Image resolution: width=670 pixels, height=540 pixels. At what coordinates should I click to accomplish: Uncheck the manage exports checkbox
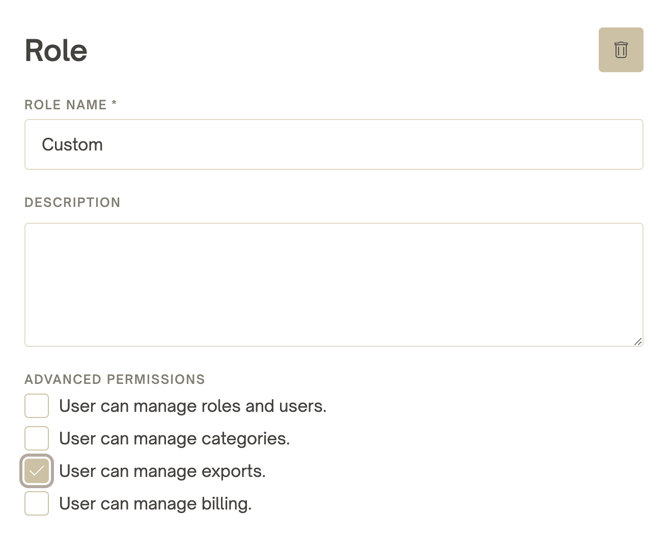(x=37, y=471)
